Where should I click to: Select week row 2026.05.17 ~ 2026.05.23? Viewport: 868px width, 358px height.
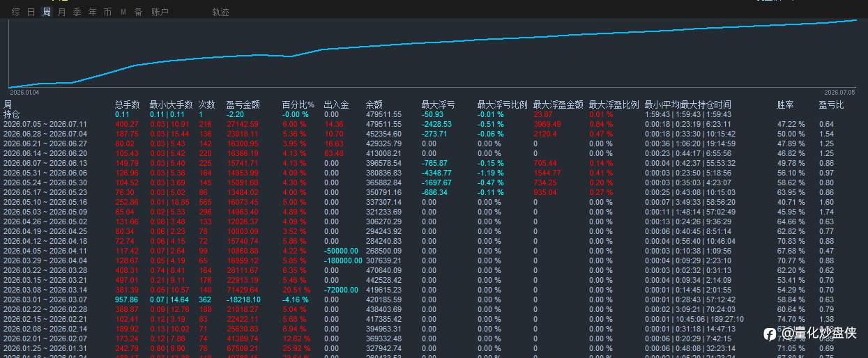point(45,192)
